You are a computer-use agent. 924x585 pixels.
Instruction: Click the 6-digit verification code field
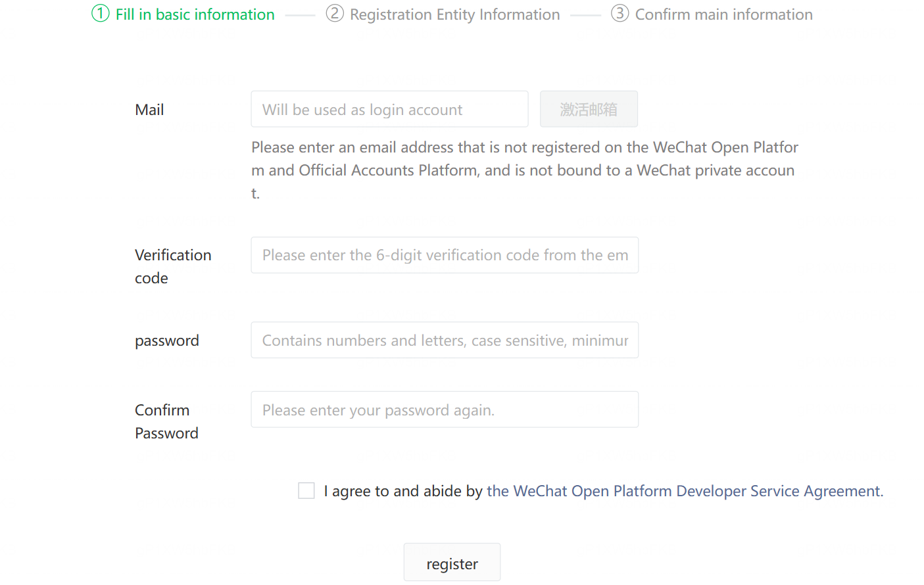pos(445,255)
